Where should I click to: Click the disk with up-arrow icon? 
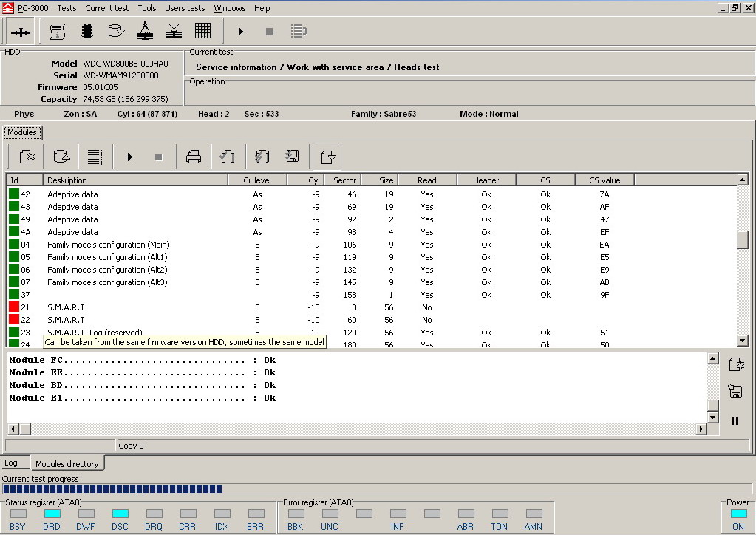coord(62,157)
